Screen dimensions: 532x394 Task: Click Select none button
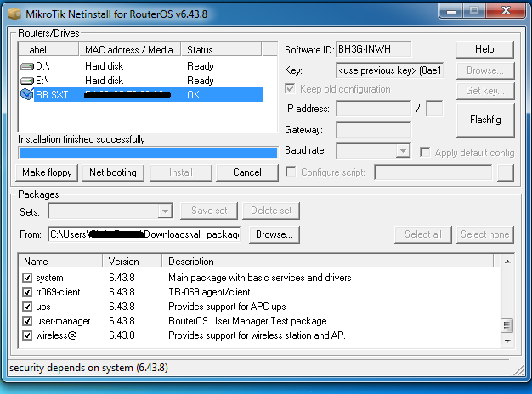(485, 234)
